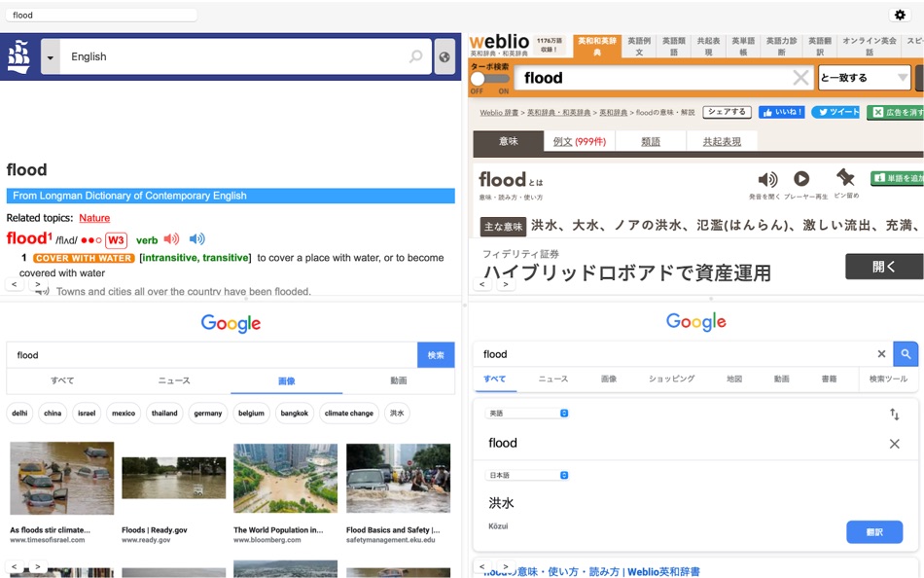924x578 pixels.
Task: Open the 地図 tab in Google results
Action: (734, 379)
